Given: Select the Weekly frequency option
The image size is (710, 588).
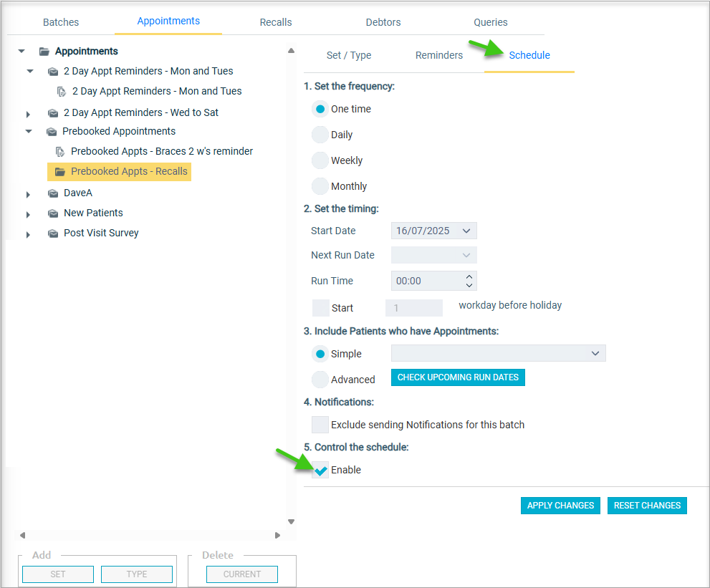Looking at the screenshot, I should [x=320, y=160].
